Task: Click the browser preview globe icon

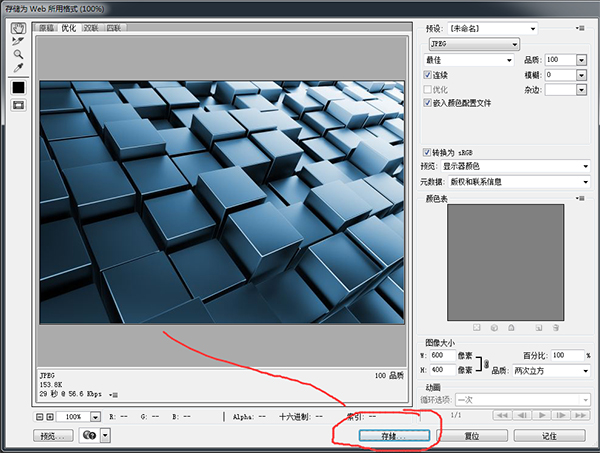Action: point(90,435)
